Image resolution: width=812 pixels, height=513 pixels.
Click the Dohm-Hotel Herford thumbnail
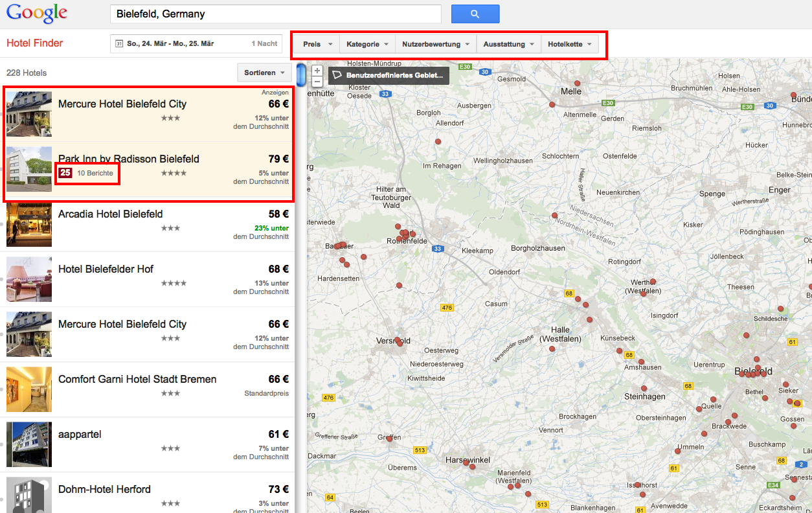(x=29, y=495)
